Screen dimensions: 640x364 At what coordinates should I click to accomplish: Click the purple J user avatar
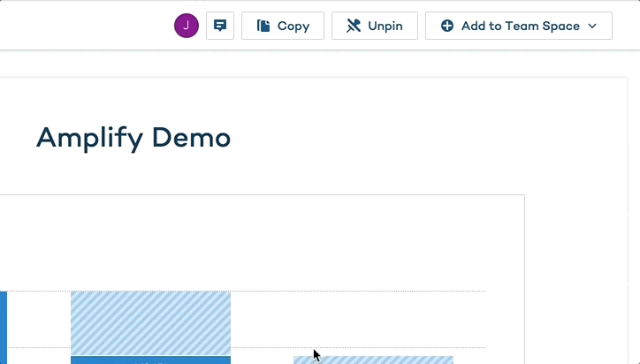(186, 26)
